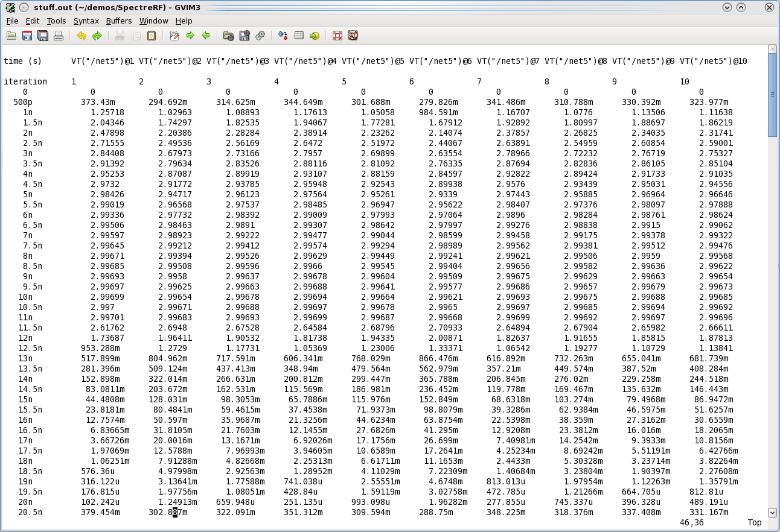Click the VT("/net5")@5 column header

click(x=373, y=61)
